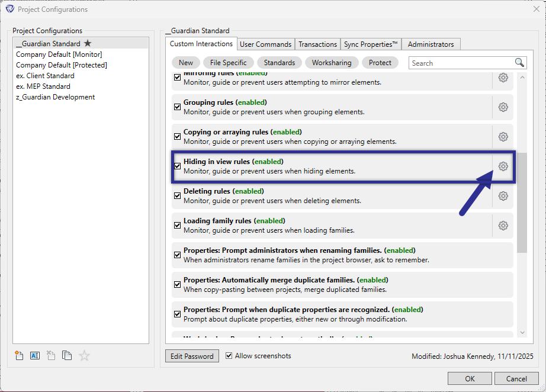Click the rename configuration icon
546x392 pixels.
point(35,355)
